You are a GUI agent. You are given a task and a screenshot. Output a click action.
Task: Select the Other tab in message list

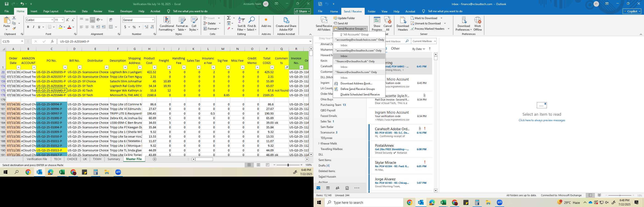(x=395, y=49)
